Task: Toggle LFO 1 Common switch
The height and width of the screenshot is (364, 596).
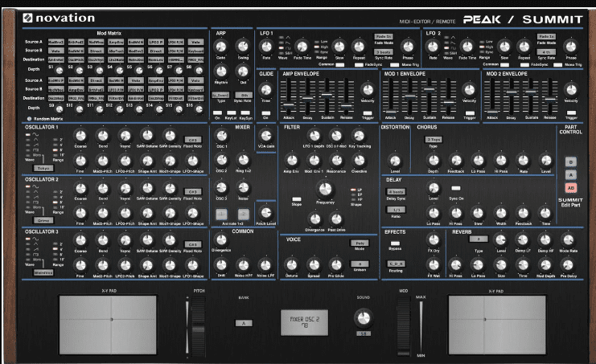Action: (x=340, y=65)
